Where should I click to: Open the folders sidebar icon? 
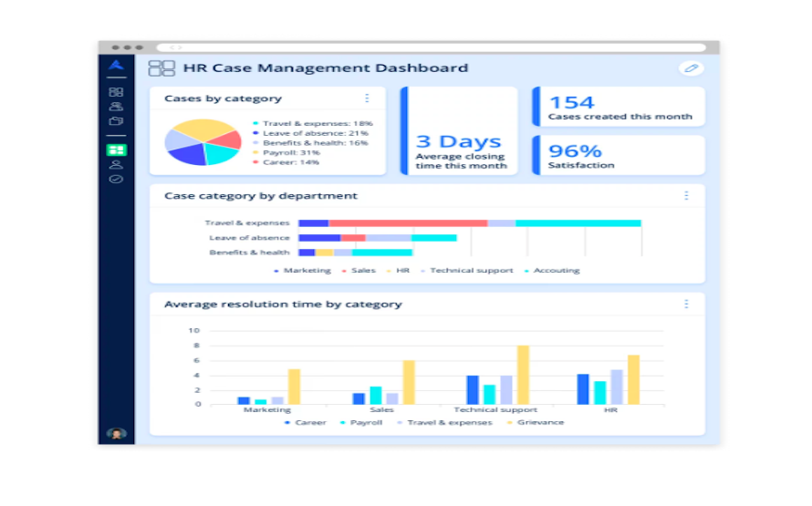pos(116,121)
